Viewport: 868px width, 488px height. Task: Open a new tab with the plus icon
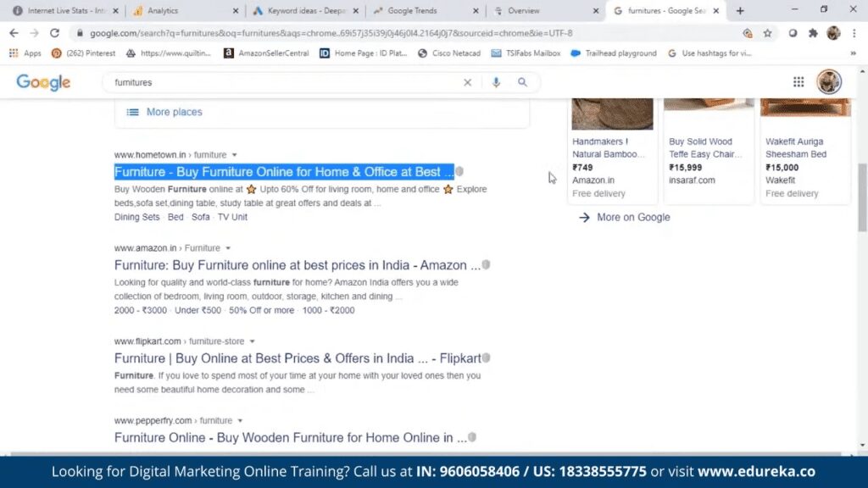point(740,10)
